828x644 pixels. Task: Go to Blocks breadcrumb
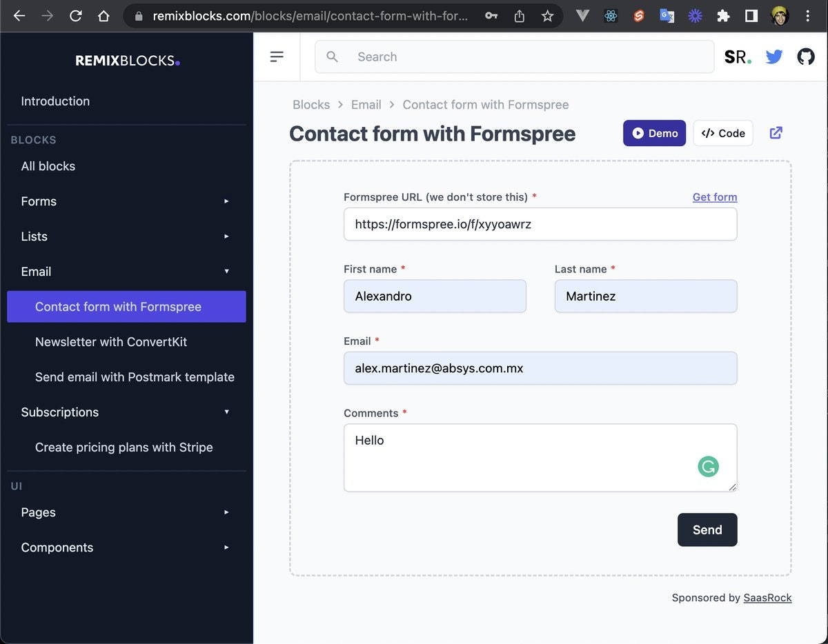coord(311,105)
